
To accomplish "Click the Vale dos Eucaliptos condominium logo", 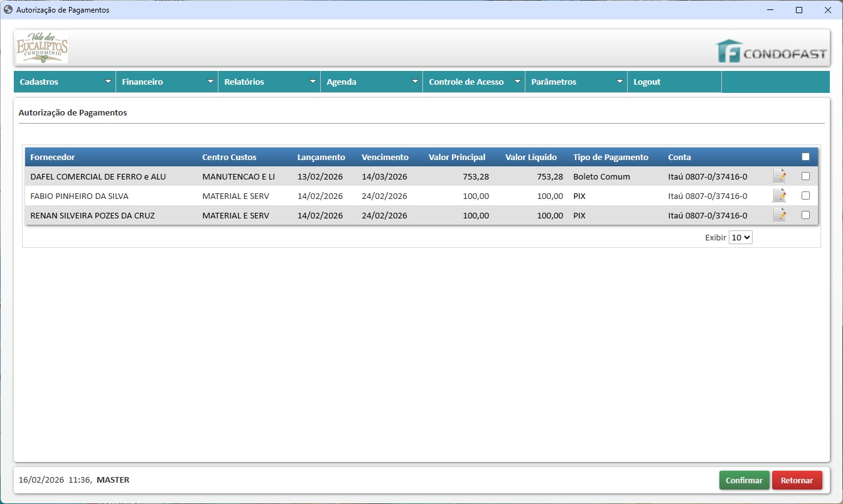I will click(x=41, y=48).
